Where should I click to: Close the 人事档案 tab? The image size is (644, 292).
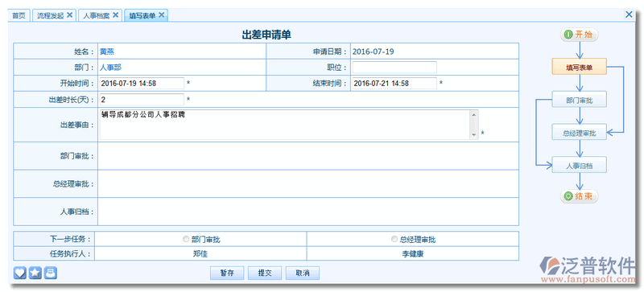pos(115,14)
